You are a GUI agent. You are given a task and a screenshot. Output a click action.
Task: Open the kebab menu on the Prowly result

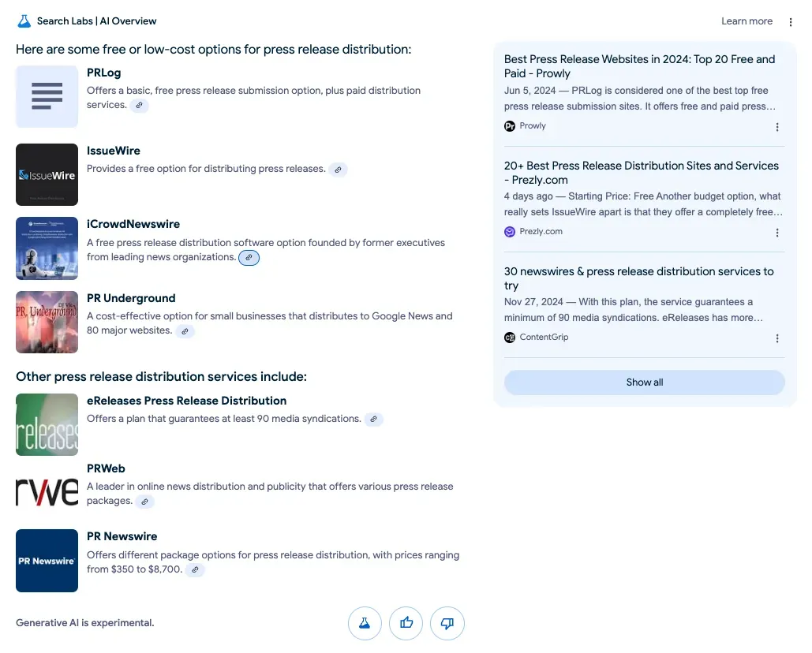[777, 127]
